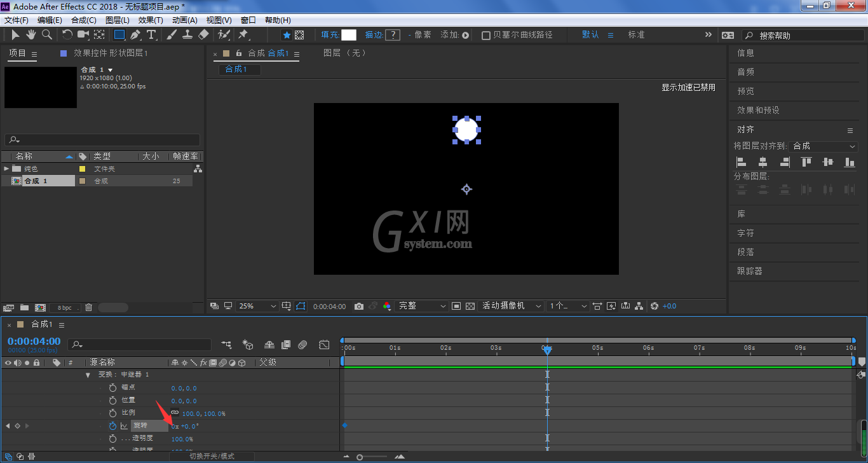Collapse the 变换: 中继器 1 group
Image resolution: width=868 pixels, height=463 pixels.
[x=88, y=375]
